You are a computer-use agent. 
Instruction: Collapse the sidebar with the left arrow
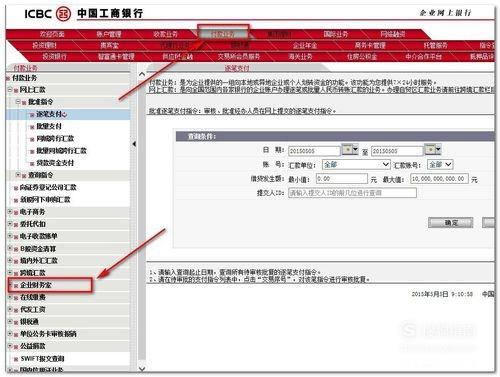pos(134,144)
